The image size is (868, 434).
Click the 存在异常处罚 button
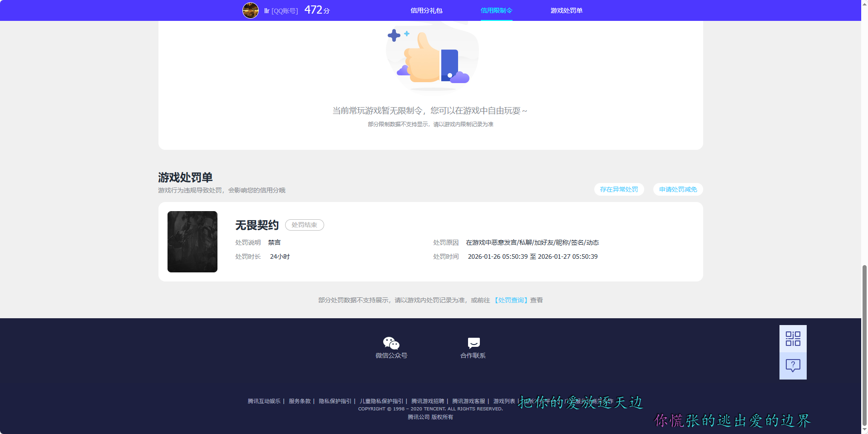click(x=619, y=189)
